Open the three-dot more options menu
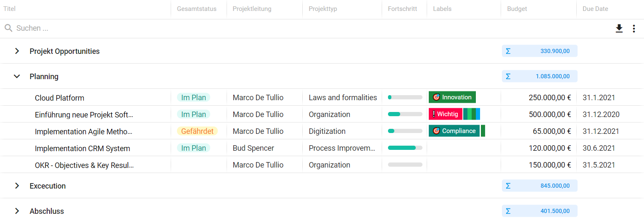The width and height of the screenshot is (644, 221). point(634,29)
